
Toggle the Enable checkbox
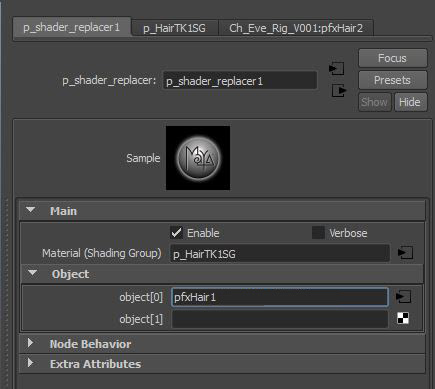pyautogui.click(x=176, y=233)
